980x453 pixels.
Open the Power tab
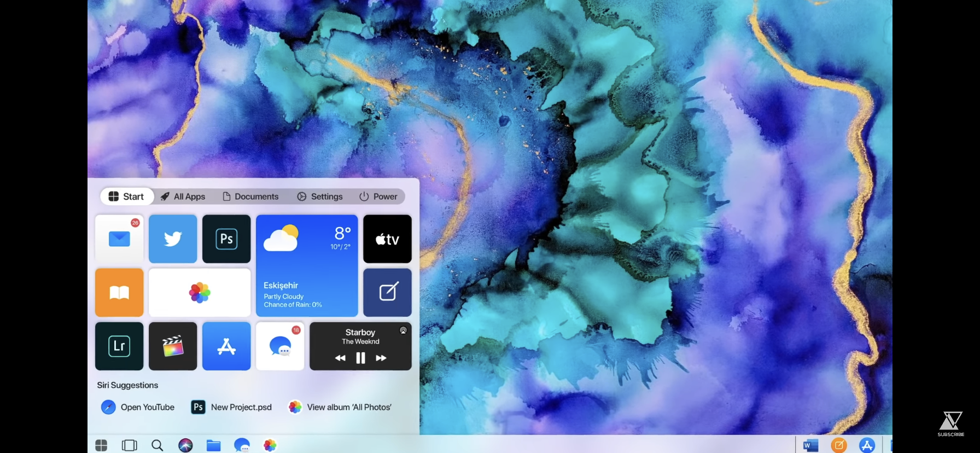[378, 196]
